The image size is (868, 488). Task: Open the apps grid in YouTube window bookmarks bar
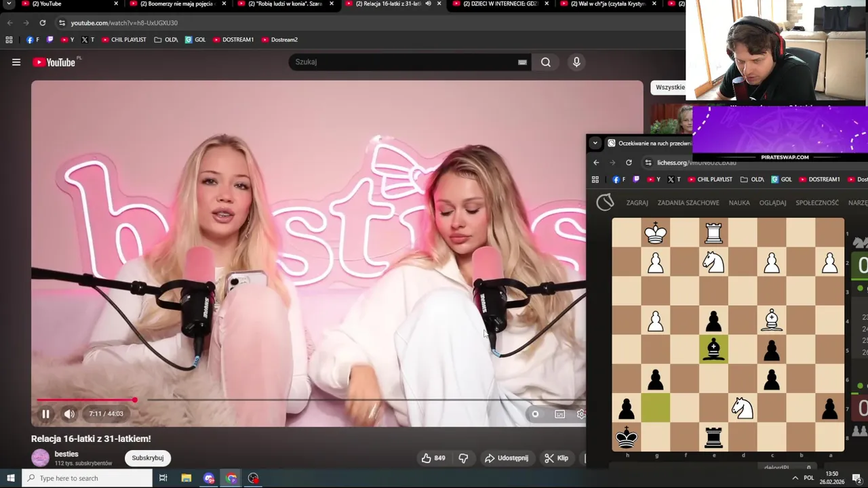click(x=9, y=40)
